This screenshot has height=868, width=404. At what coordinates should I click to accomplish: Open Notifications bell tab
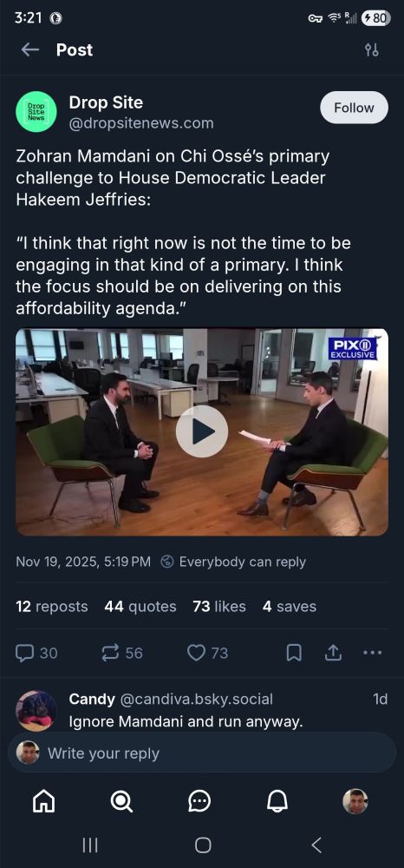coord(277,801)
